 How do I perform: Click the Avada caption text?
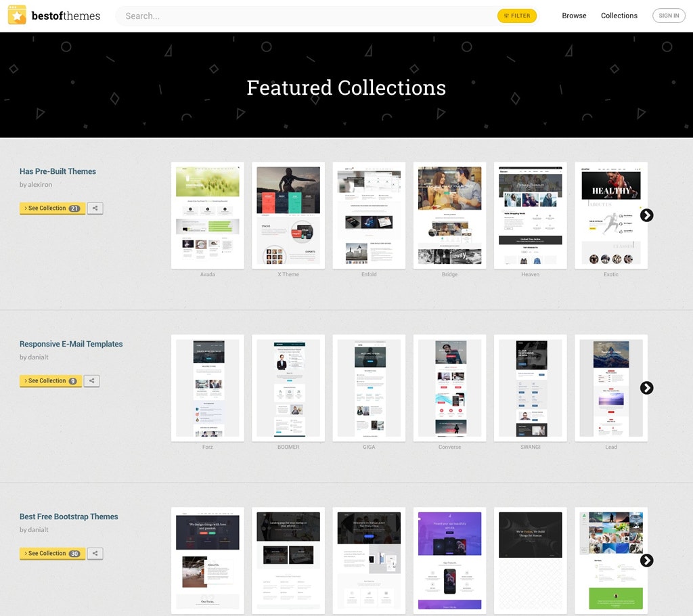coord(208,275)
